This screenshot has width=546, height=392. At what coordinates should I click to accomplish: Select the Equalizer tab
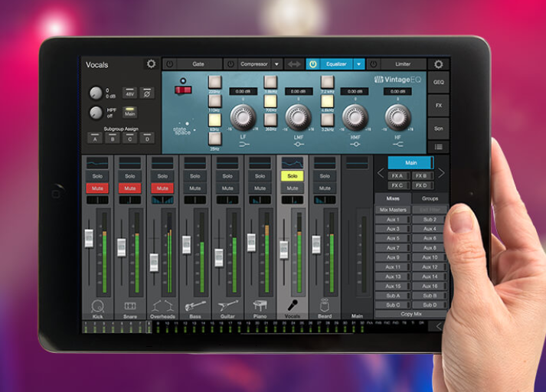pyautogui.click(x=336, y=64)
